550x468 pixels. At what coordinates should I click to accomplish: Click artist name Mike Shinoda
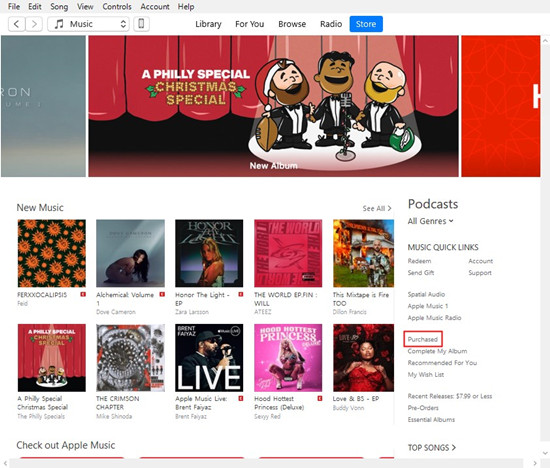(x=114, y=416)
